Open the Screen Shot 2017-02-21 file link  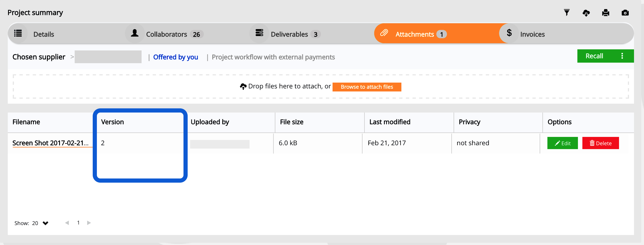pyautogui.click(x=50, y=143)
